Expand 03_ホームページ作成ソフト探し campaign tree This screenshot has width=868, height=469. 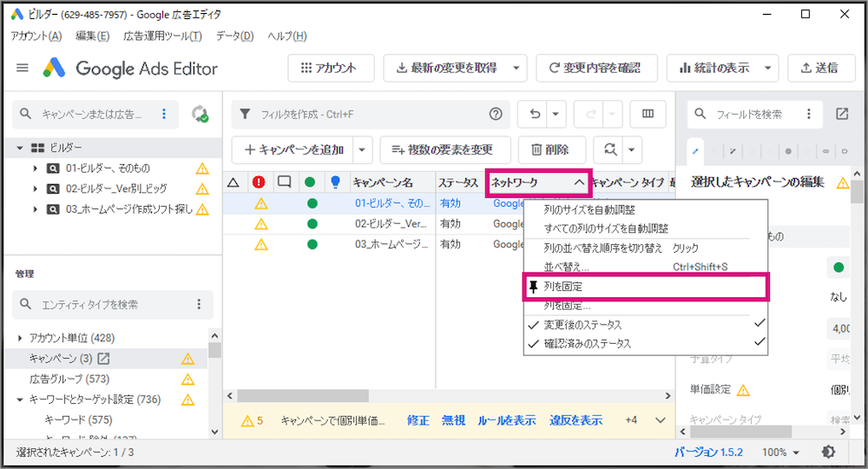click(x=35, y=209)
